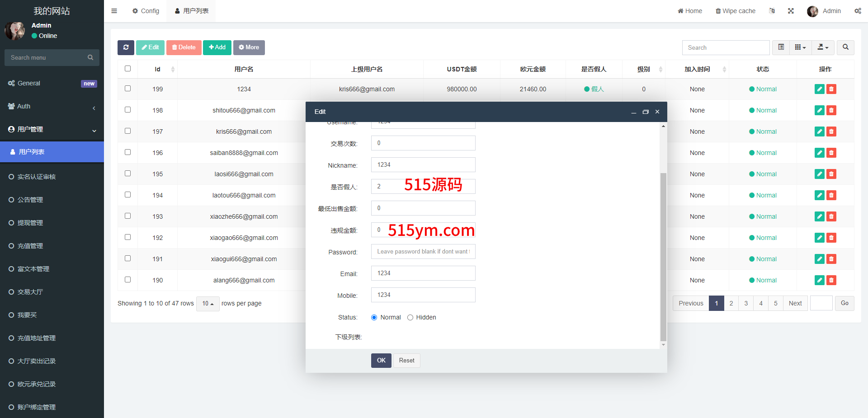This screenshot has height=418, width=868.
Task: Click the OK button in Edit dialog
Action: click(x=381, y=361)
